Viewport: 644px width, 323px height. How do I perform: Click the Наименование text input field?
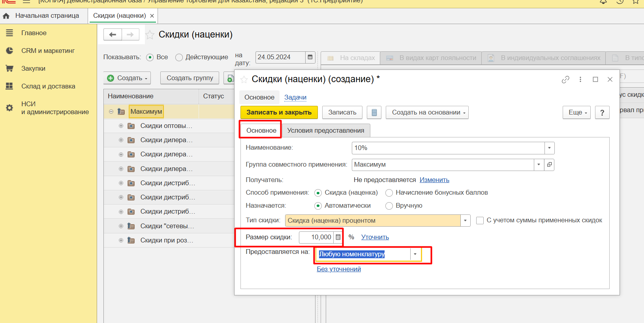(x=448, y=148)
